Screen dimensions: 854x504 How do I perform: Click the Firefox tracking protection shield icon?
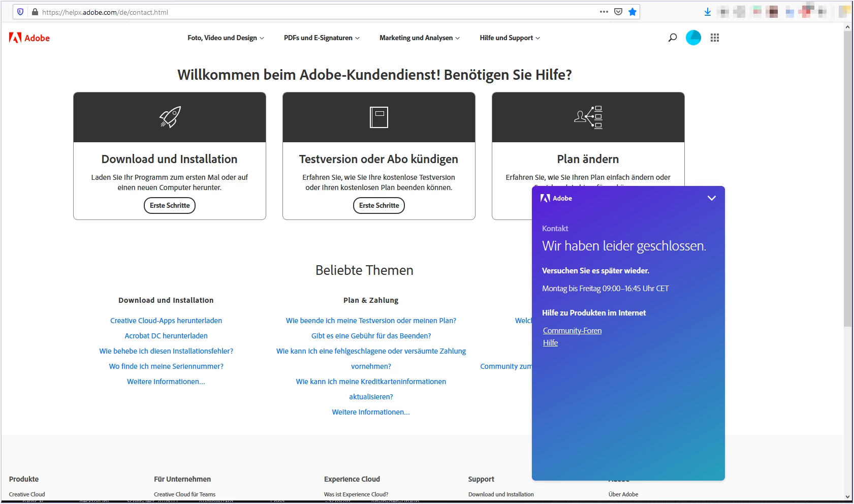pos(20,12)
